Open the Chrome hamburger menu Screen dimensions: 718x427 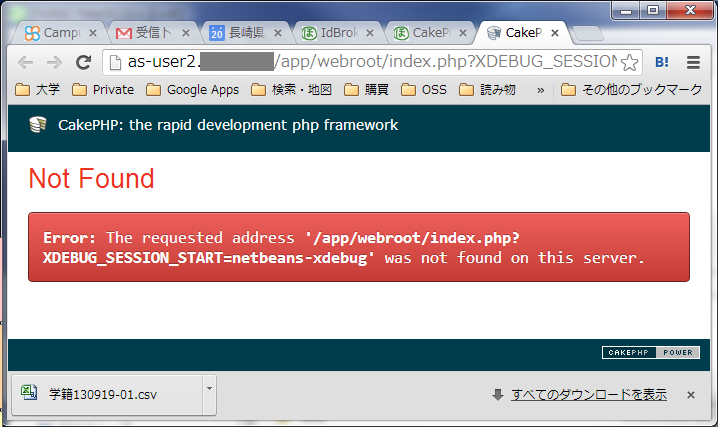click(693, 62)
